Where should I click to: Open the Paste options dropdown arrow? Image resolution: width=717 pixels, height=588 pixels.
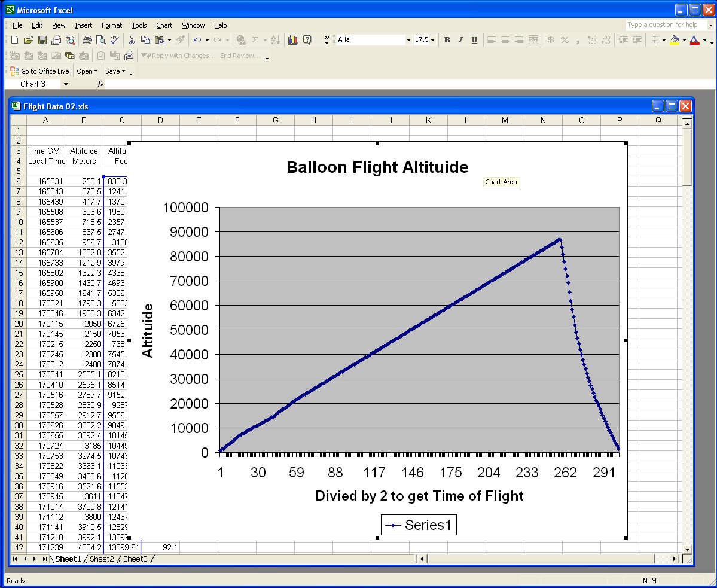pos(169,40)
